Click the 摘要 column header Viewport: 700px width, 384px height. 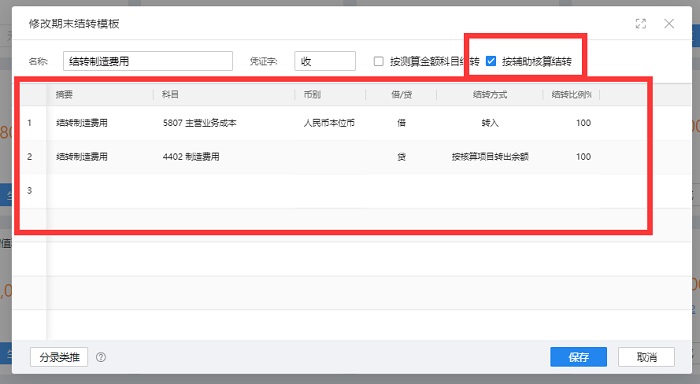(x=64, y=95)
